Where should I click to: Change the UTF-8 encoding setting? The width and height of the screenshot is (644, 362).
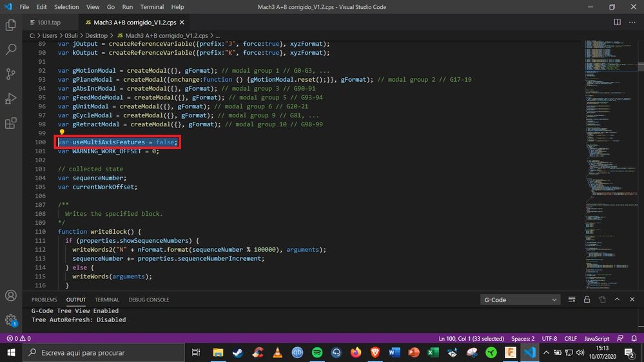click(x=549, y=339)
